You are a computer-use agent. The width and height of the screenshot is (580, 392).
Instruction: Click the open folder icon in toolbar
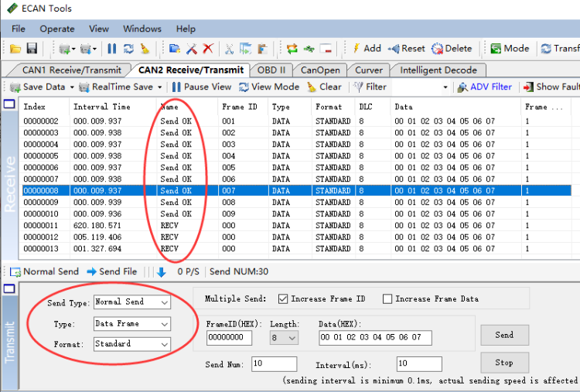[15, 49]
